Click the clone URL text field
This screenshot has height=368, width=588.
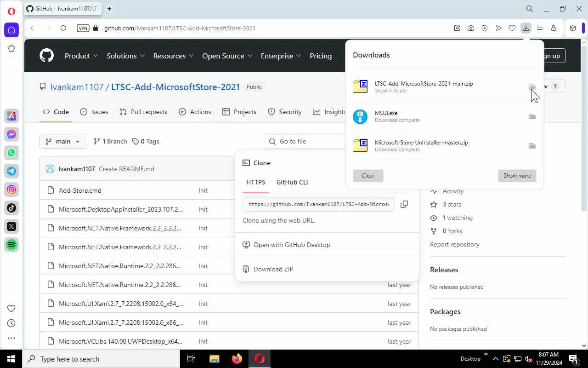pos(318,204)
